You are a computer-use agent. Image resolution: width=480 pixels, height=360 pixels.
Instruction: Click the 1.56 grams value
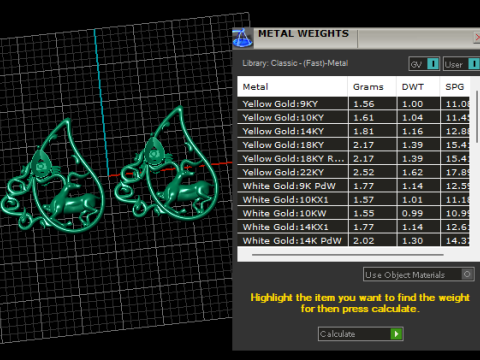[364, 104]
